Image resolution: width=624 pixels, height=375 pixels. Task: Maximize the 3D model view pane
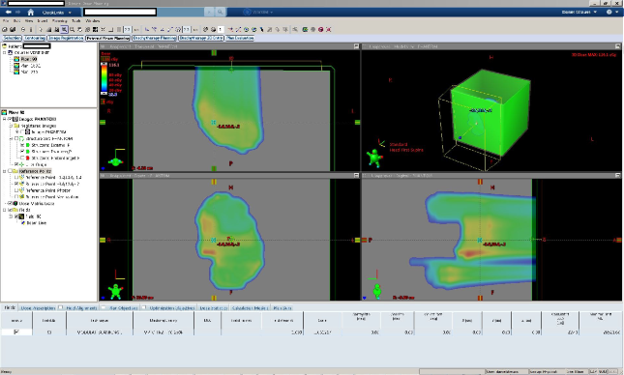point(618,47)
